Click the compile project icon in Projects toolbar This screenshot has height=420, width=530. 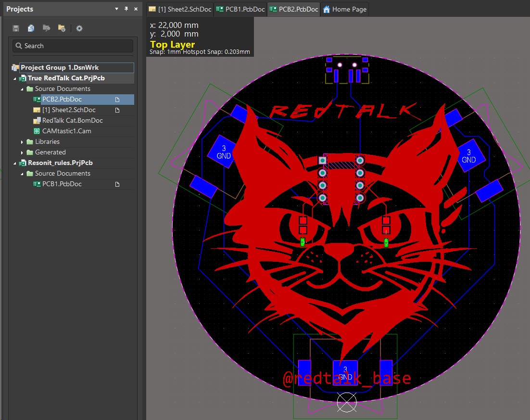(47, 28)
